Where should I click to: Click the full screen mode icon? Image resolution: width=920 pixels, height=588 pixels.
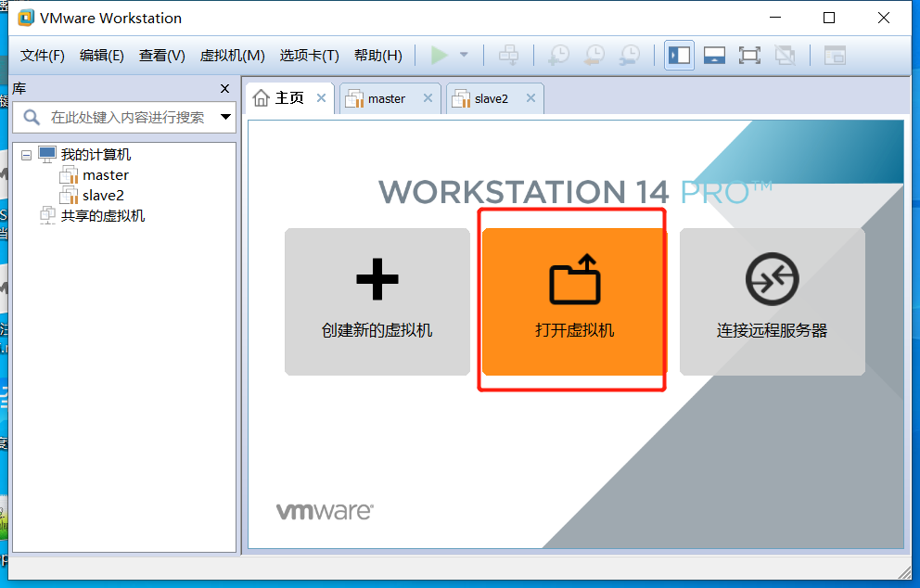(749, 55)
